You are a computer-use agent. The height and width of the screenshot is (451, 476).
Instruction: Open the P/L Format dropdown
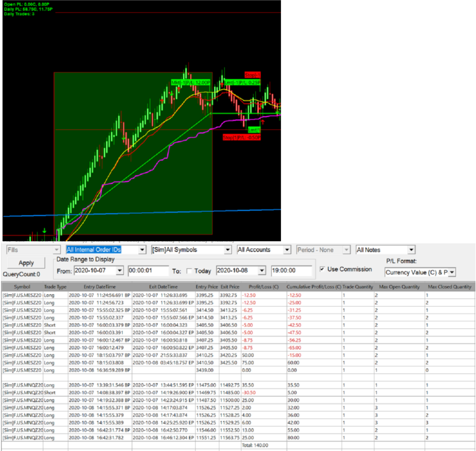click(x=452, y=273)
